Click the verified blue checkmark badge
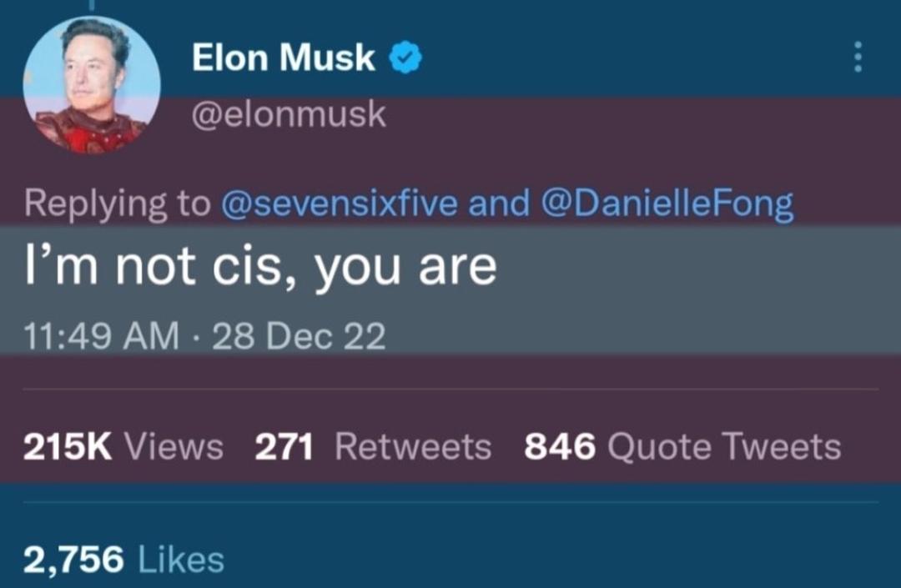The image size is (901, 588). [x=404, y=57]
